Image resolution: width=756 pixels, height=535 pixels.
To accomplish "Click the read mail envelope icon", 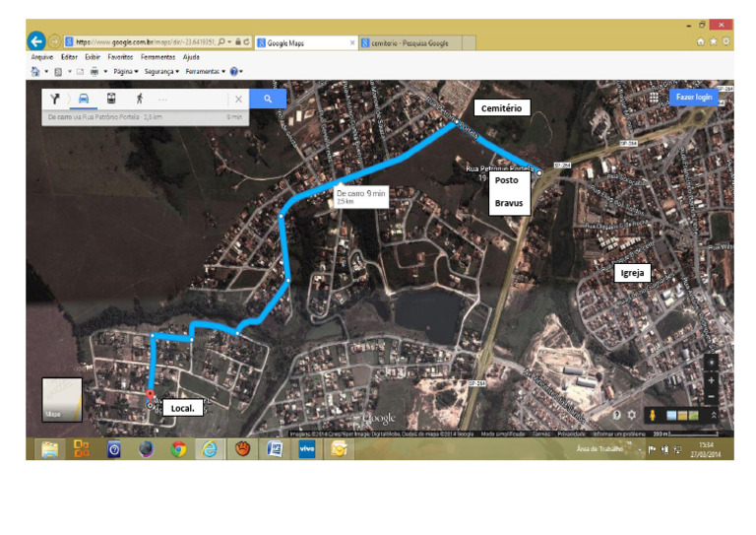I will [x=80, y=72].
